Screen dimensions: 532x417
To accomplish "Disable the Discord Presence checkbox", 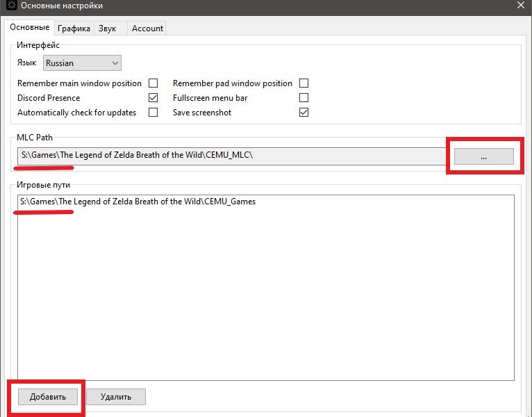I will [153, 98].
